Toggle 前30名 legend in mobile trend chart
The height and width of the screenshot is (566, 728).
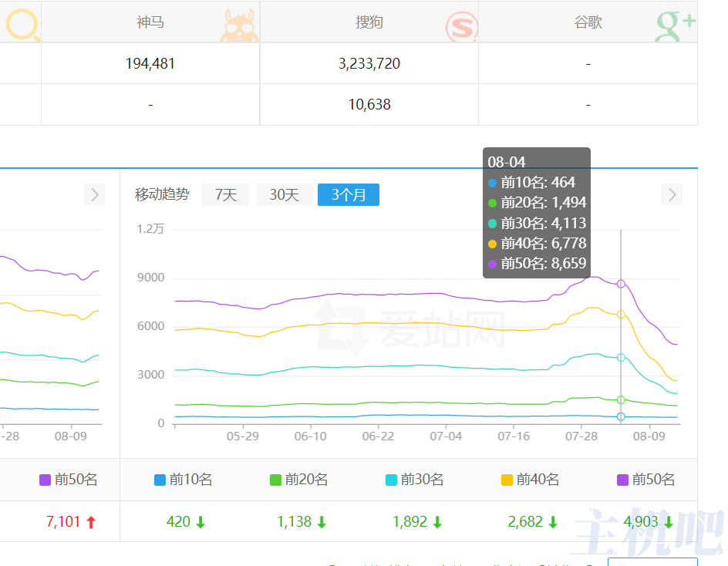click(x=414, y=479)
